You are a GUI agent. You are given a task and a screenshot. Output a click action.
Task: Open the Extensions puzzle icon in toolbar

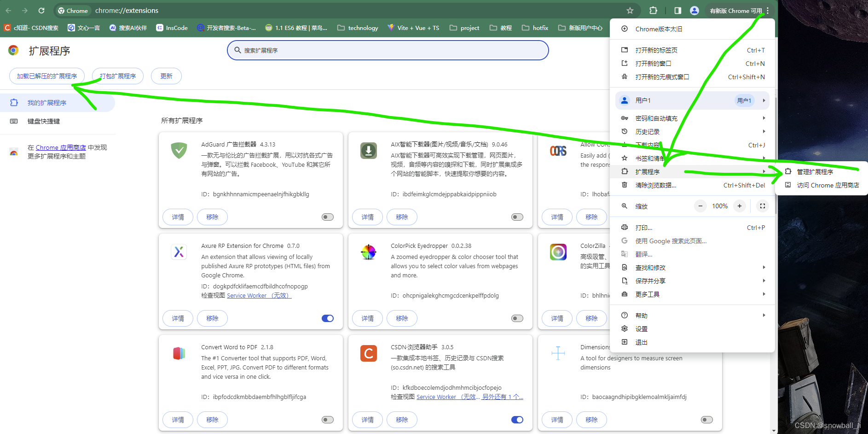[x=654, y=10]
